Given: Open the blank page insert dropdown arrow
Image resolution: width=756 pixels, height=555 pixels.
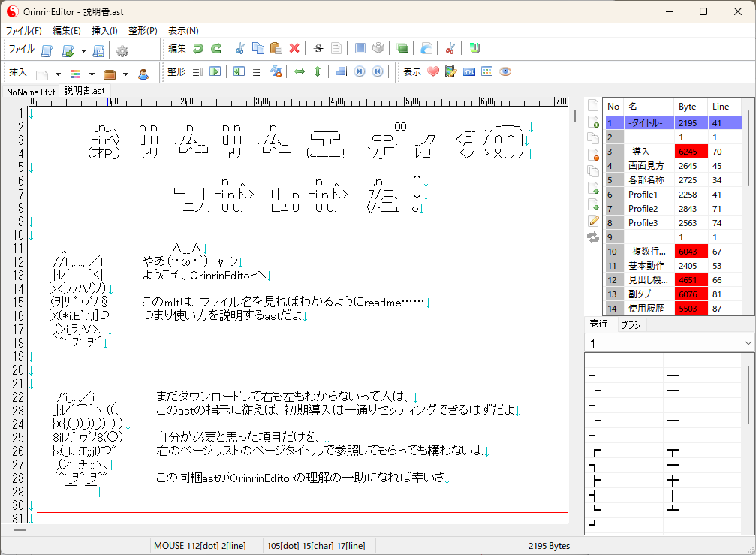Looking at the screenshot, I should (x=58, y=74).
